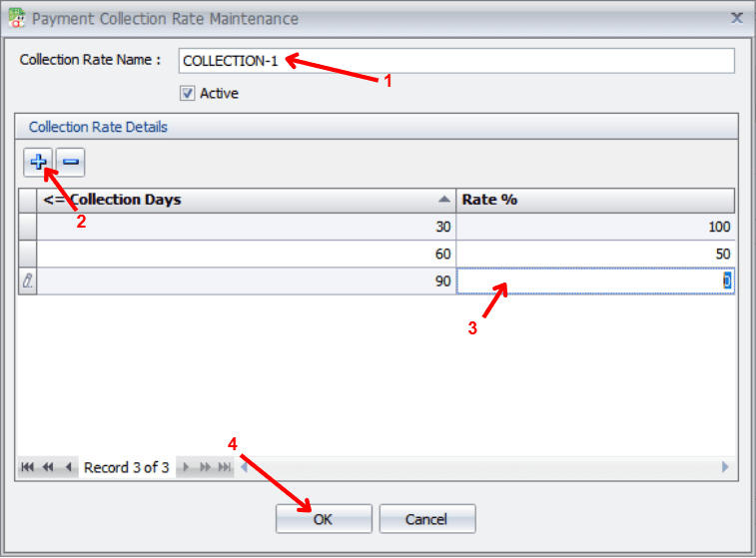This screenshot has width=756, height=558.
Task: Select the Rate % cell of 90 days row
Action: point(595,281)
